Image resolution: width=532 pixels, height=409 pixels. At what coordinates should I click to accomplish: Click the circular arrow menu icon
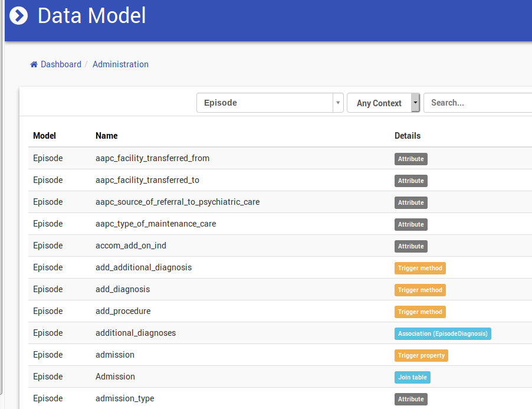19,16
